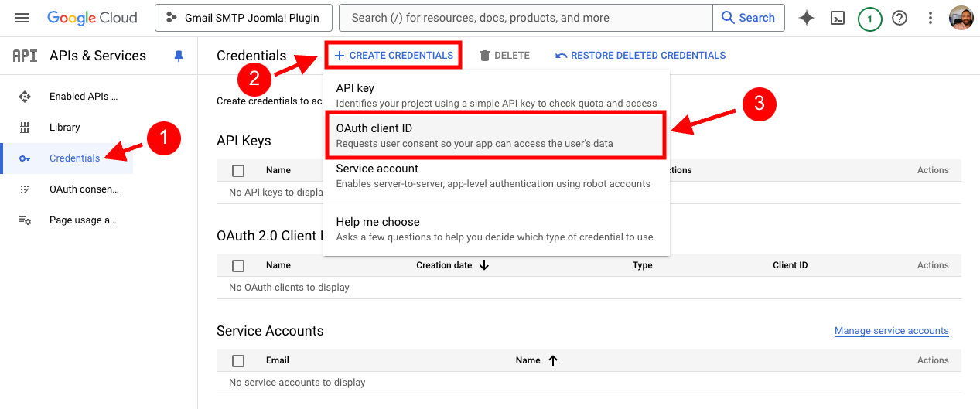Click RESTORE DELETED CREDENTIALS
980x409 pixels.
[x=640, y=56]
